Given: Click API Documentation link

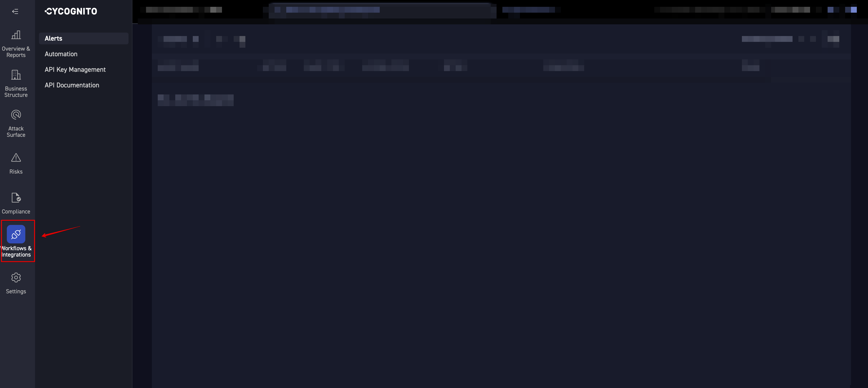Looking at the screenshot, I should pos(72,85).
